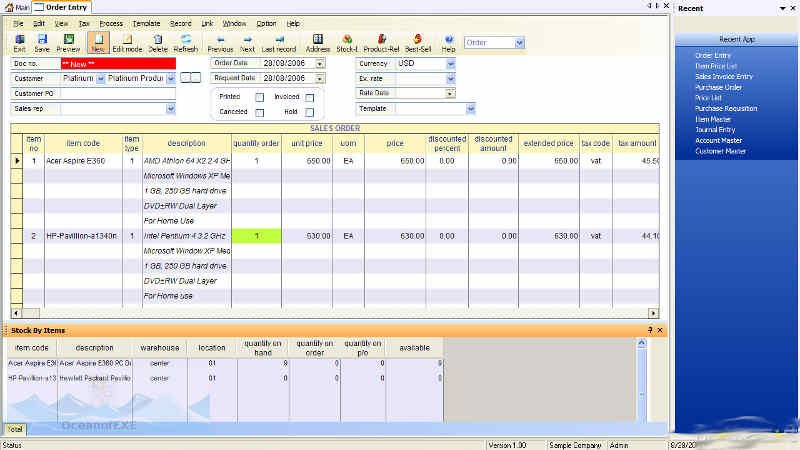Viewport: 800px width, 450px height.
Task: Open the Process menu
Action: click(111, 23)
